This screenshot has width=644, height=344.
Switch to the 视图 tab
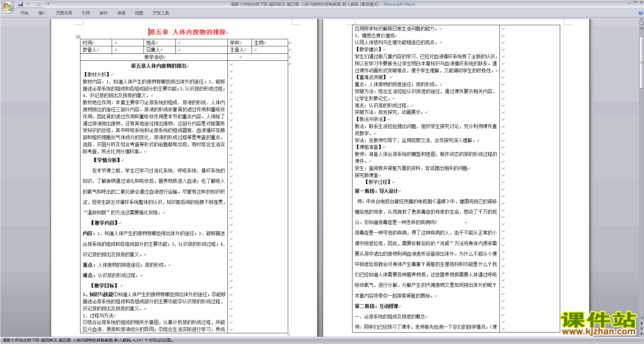coord(139,13)
